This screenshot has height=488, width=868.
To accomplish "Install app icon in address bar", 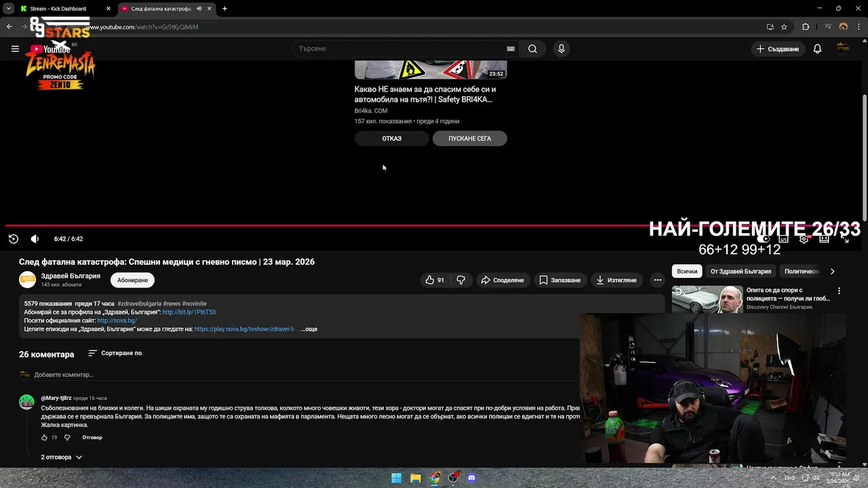I will click(770, 27).
